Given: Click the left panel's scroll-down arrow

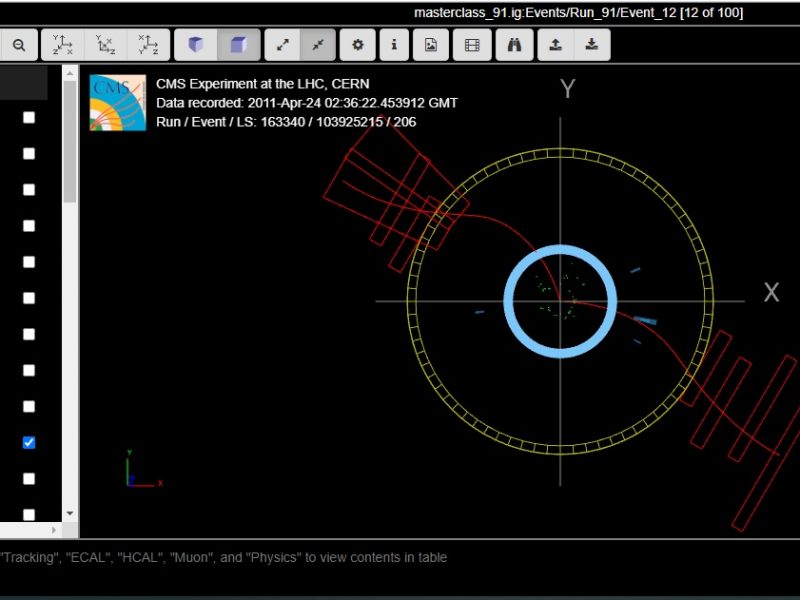Looking at the screenshot, I should (x=70, y=513).
